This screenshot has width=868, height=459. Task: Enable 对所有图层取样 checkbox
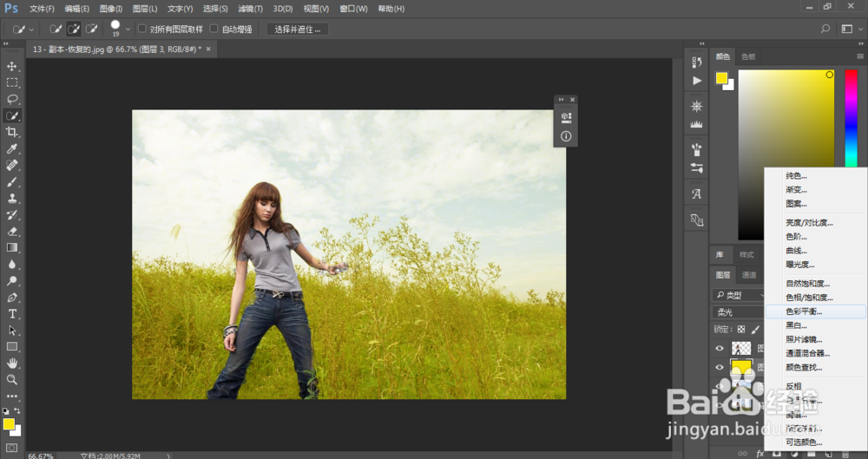(142, 29)
